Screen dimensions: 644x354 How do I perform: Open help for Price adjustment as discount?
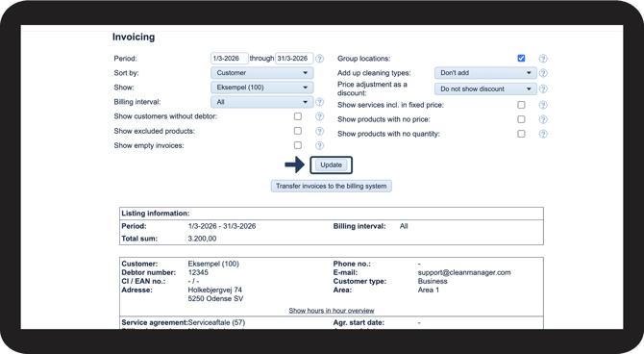[x=543, y=88]
